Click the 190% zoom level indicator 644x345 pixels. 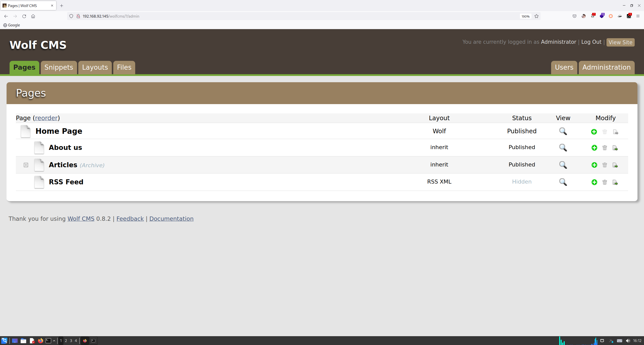(x=525, y=16)
